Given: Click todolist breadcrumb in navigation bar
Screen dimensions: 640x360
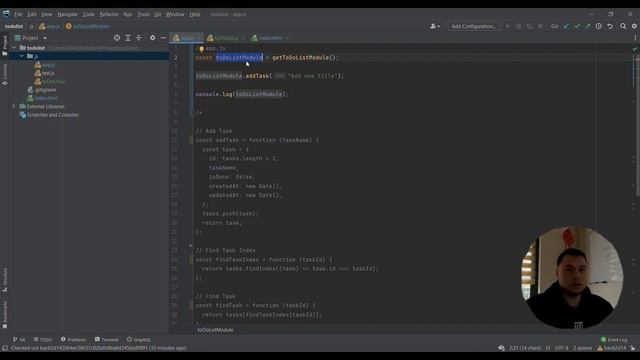Looking at the screenshot, I should pyautogui.click(x=14, y=26).
